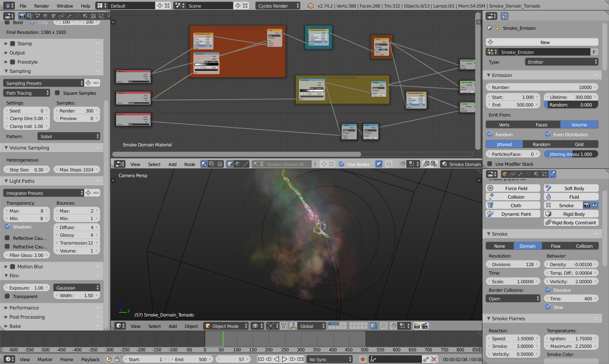Click the Jittering Amount slider
This screenshot has width=609, height=364.
coord(571,154)
